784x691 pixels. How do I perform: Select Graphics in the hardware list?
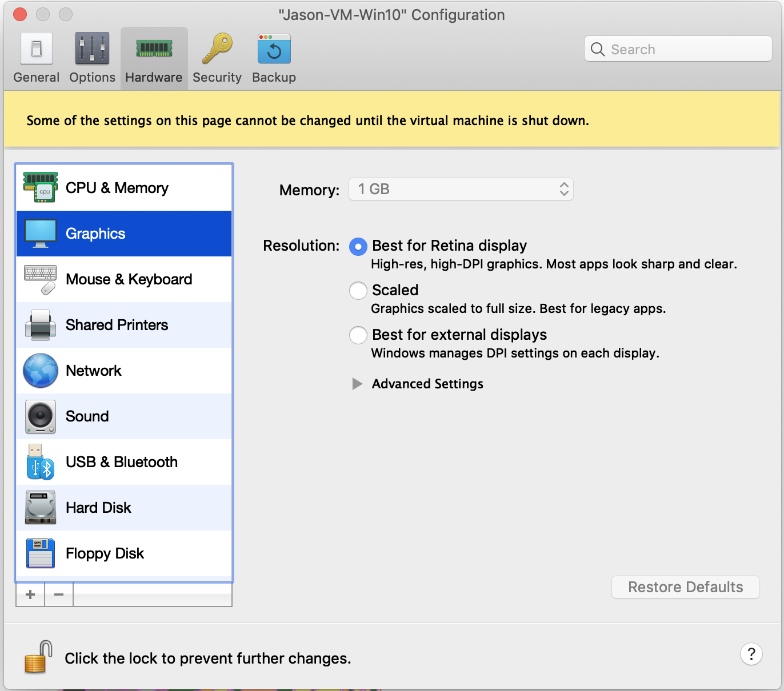tap(124, 234)
